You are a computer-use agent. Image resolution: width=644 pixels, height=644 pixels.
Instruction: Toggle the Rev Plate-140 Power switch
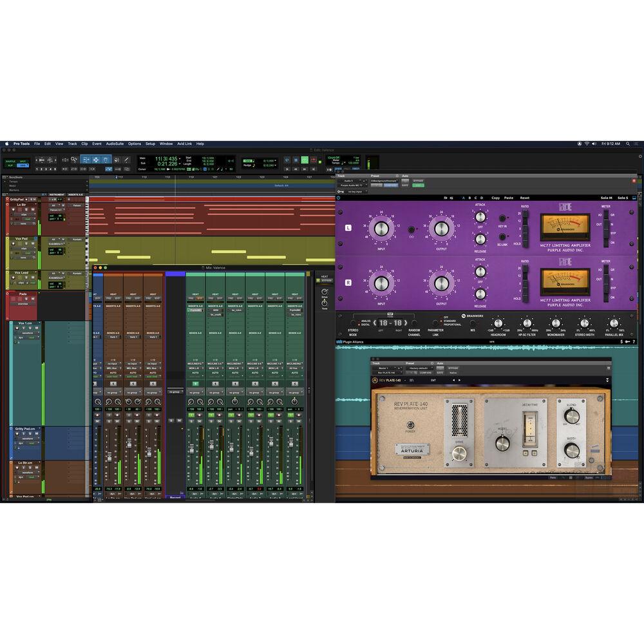pos(410,424)
